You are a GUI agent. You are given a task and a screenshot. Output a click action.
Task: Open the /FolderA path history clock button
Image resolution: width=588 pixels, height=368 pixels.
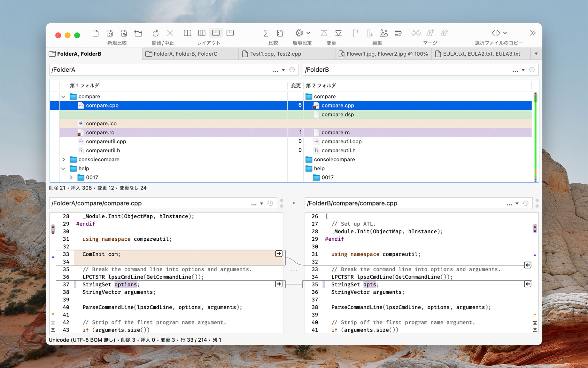pyautogui.click(x=291, y=69)
